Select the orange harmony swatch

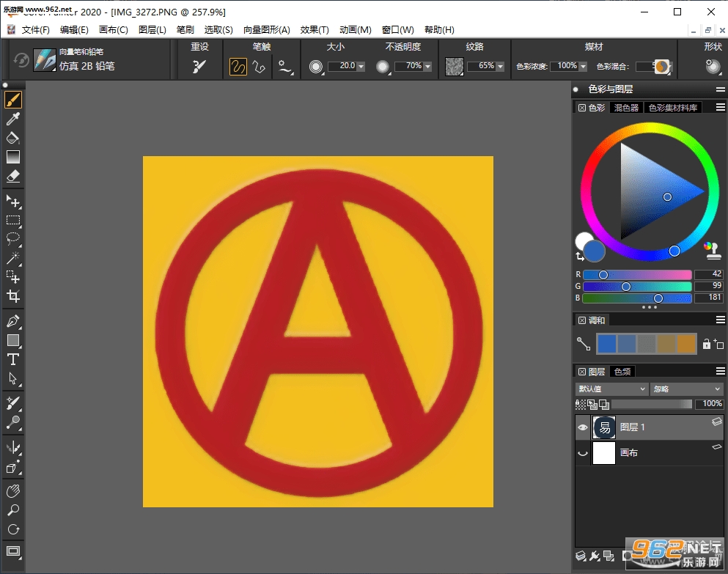685,344
